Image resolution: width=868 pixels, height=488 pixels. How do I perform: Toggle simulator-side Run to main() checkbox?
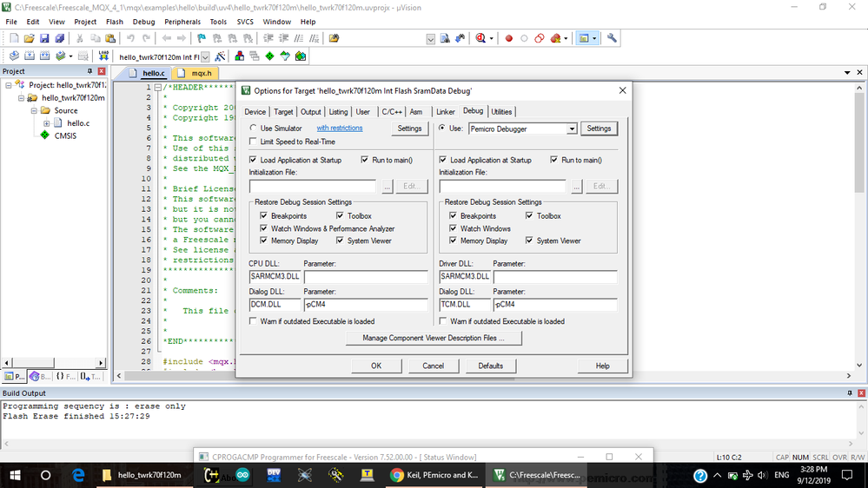tap(365, 160)
